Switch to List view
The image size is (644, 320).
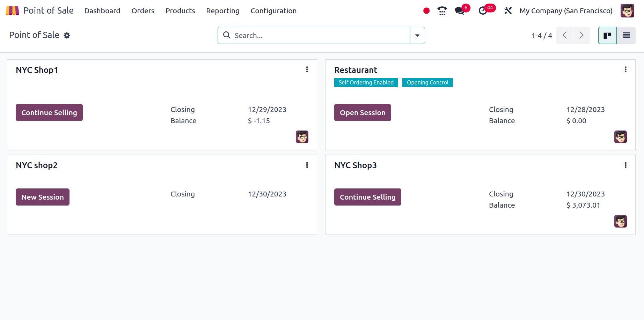[626, 35]
